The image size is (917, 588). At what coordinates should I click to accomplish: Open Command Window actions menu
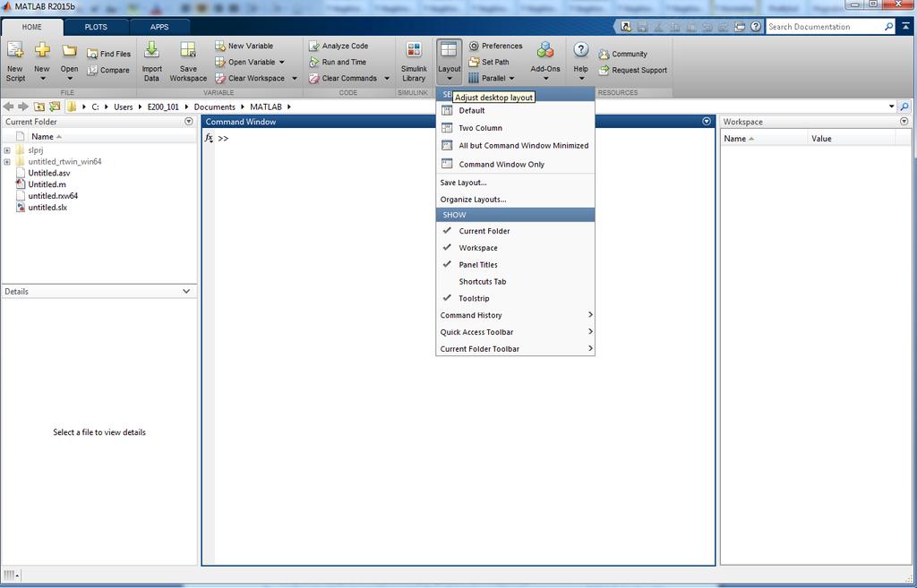pos(707,122)
